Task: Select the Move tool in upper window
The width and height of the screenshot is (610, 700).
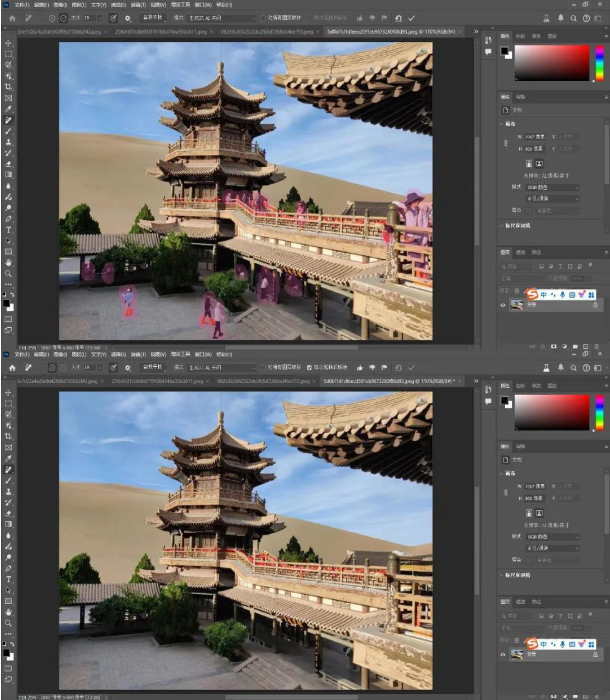Action: pos(9,43)
